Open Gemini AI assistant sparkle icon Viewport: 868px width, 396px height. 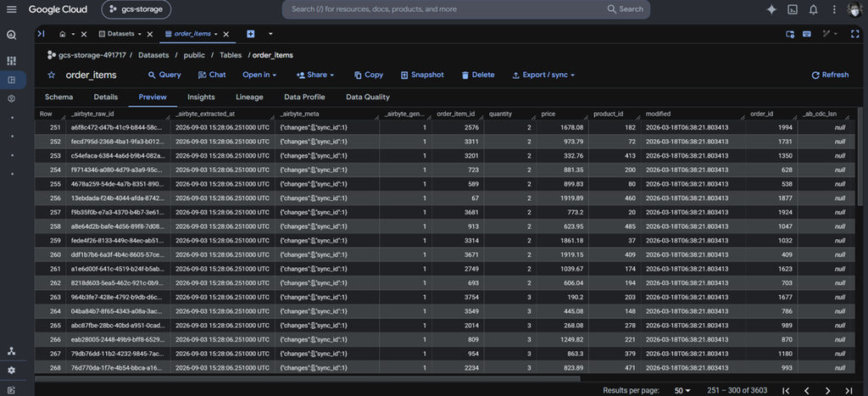click(x=771, y=9)
